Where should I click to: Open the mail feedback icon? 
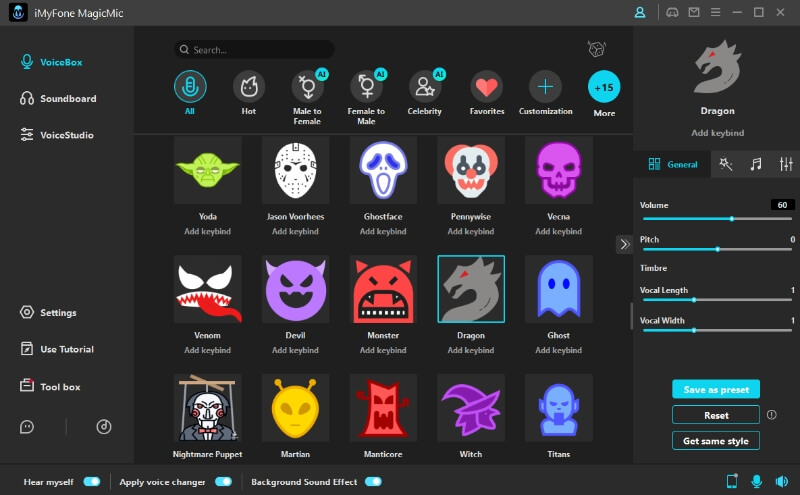coord(694,12)
